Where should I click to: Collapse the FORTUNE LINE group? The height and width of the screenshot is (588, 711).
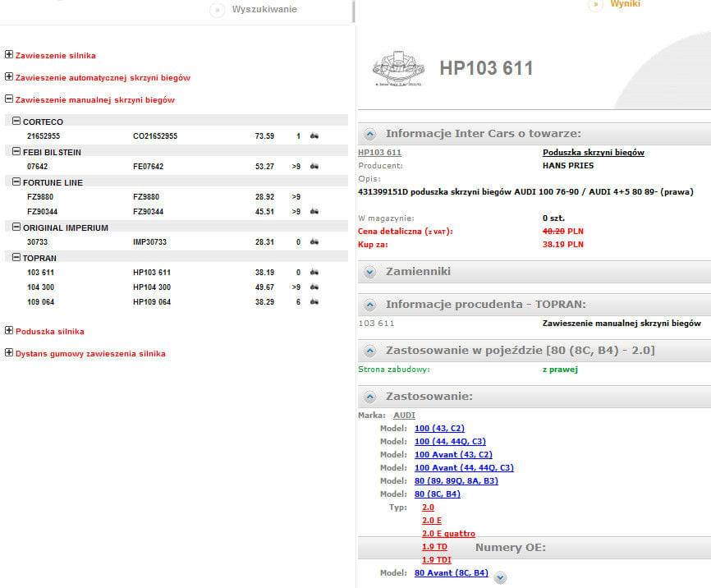pyautogui.click(x=16, y=181)
